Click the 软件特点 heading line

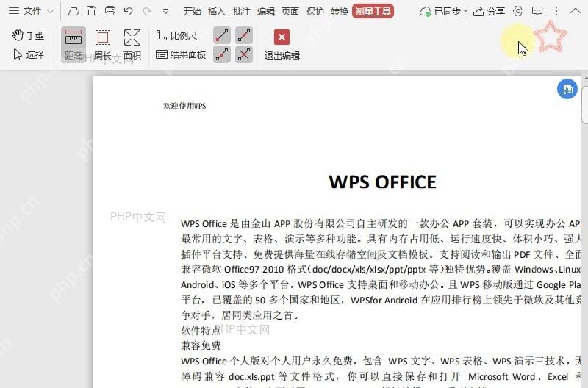pos(201,331)
